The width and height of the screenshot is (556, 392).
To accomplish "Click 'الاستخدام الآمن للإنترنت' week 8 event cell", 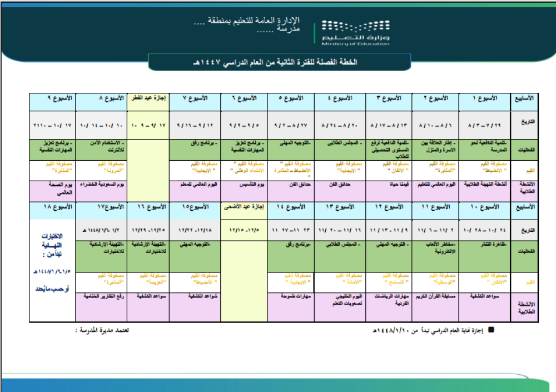I will [102, 146].
